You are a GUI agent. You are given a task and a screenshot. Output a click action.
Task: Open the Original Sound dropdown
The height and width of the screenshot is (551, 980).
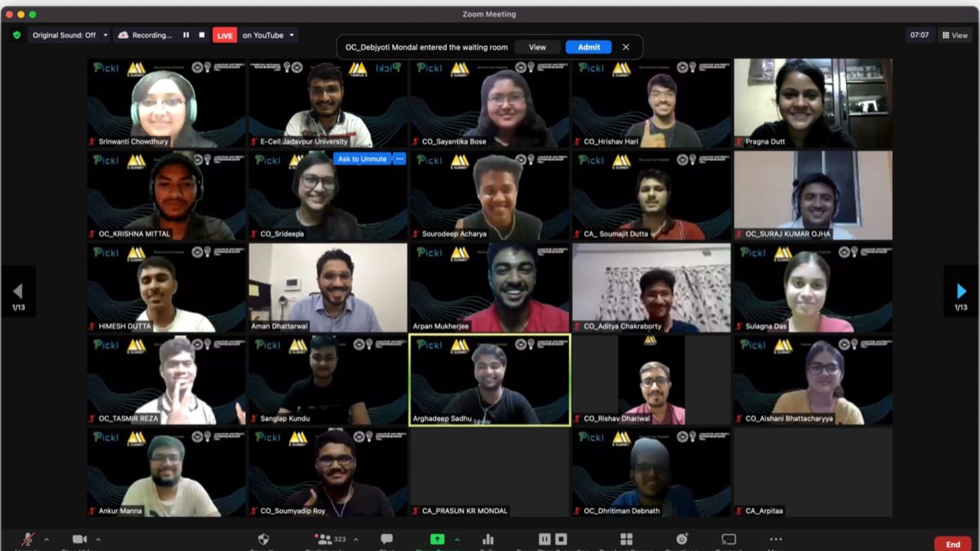coord(105,35)
